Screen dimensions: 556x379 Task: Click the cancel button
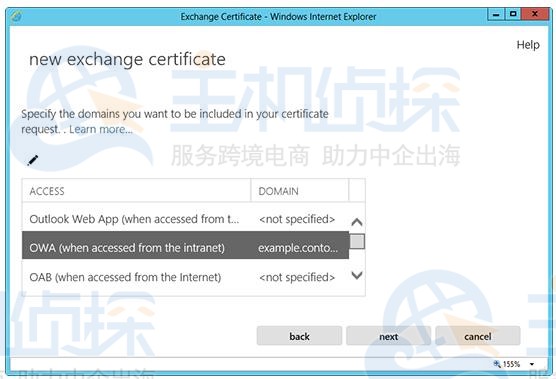(478, 336)
